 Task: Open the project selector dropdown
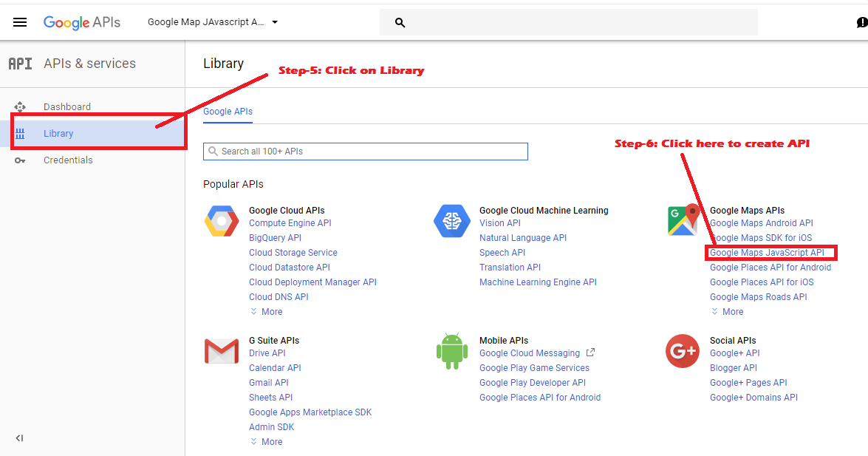(213, 22)
